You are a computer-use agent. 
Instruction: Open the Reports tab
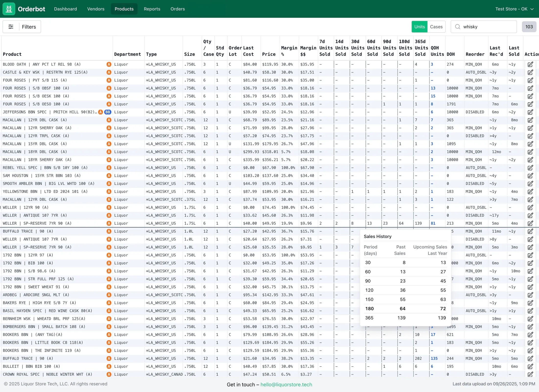pos(152,9)
